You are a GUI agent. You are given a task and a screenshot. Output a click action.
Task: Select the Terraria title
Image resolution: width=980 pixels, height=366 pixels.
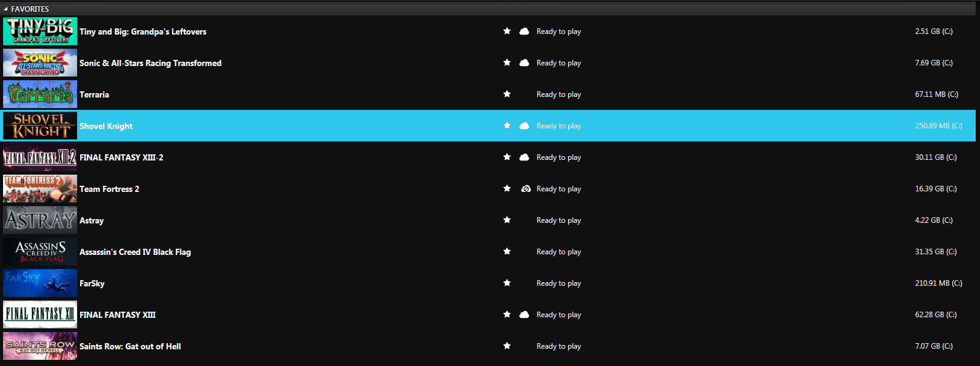coord(94,94)
